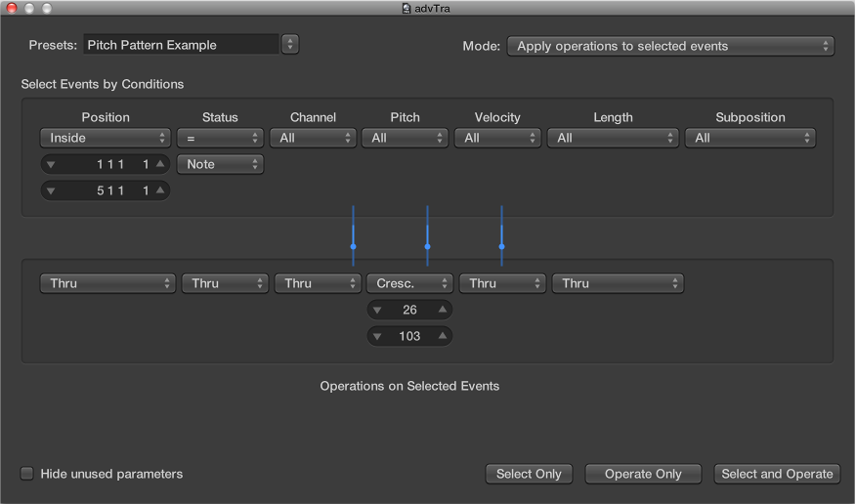This screenshot has width=856, height=504.
Task: Open the Velocity operation Thru dropdown
Action: click(x=502, y=283)
